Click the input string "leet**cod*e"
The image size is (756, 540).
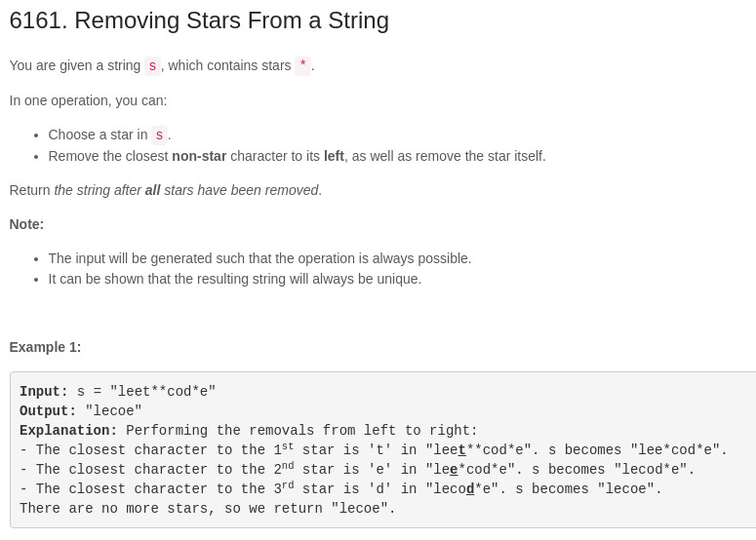(163, 391)
